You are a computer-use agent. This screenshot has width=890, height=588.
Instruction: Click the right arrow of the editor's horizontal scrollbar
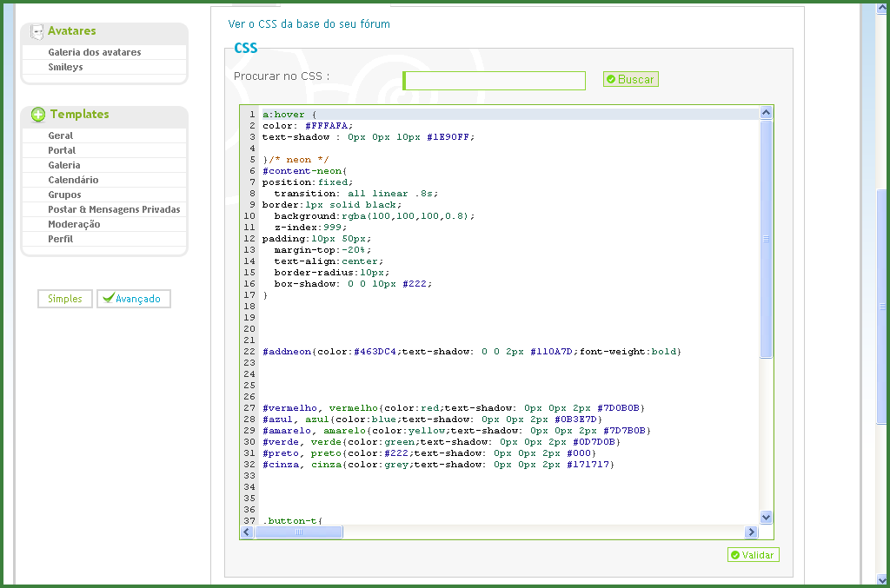(751, 532)
